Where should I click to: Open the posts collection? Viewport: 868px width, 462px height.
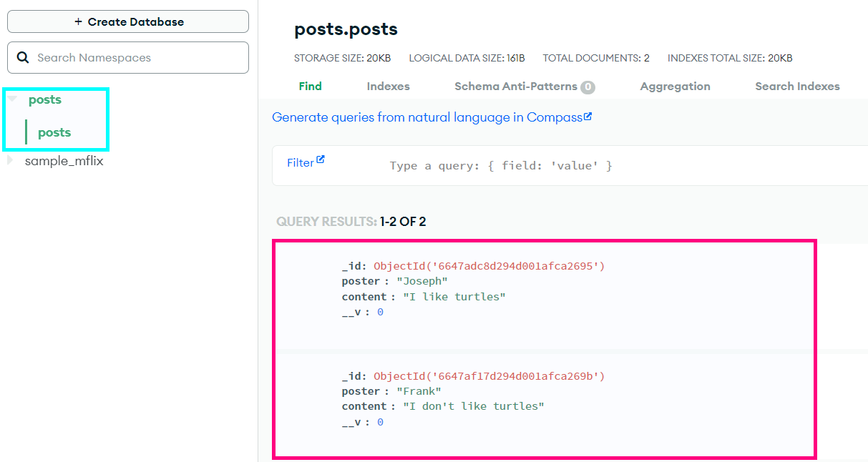pos(54,132)
